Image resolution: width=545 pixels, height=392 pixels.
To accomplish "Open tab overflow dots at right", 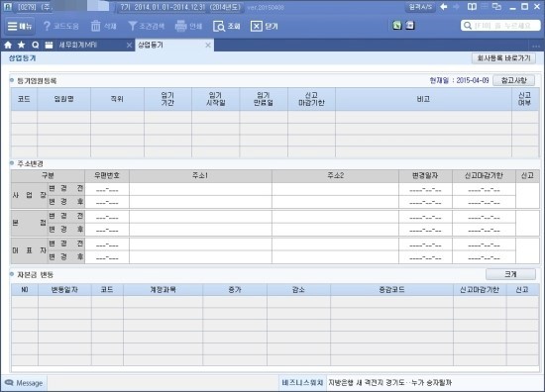I will tap(536, 46).
